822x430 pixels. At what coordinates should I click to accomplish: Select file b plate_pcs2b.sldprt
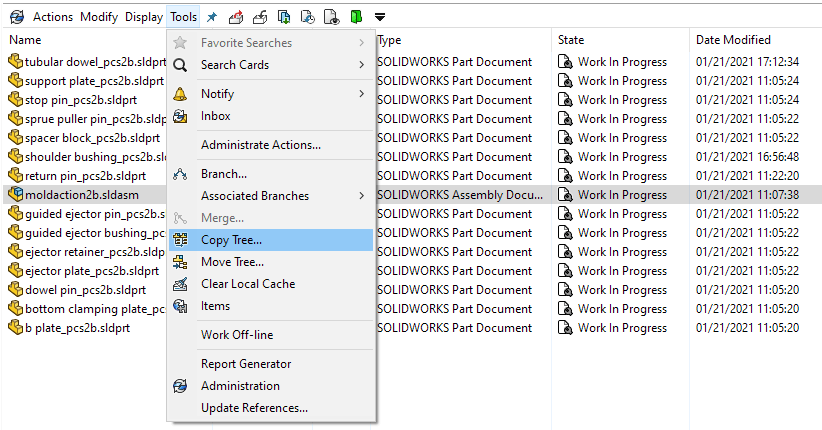(x=77, y=328)
